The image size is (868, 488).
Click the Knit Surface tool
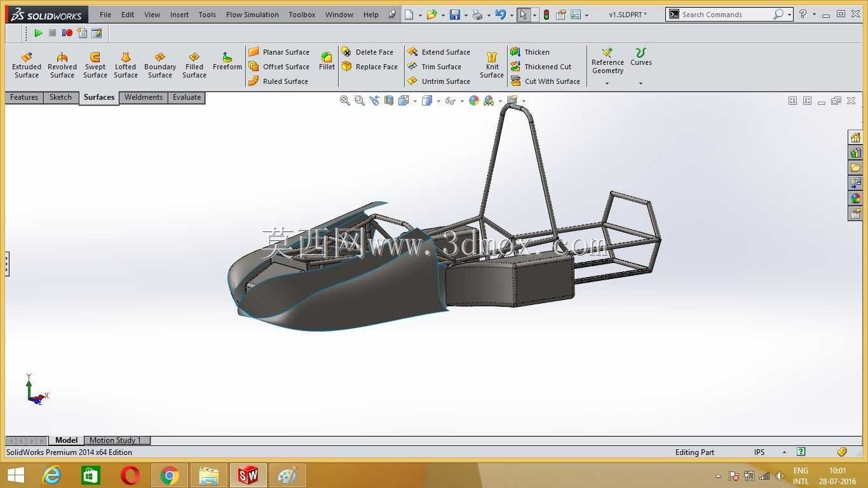[x=492, y=65]
